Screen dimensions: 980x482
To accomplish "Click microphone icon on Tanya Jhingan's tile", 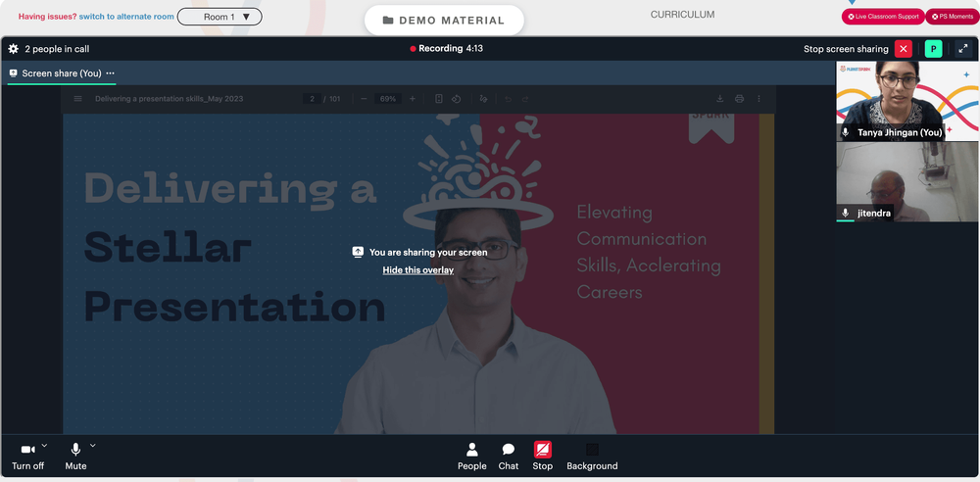I will tap(845, 132).
